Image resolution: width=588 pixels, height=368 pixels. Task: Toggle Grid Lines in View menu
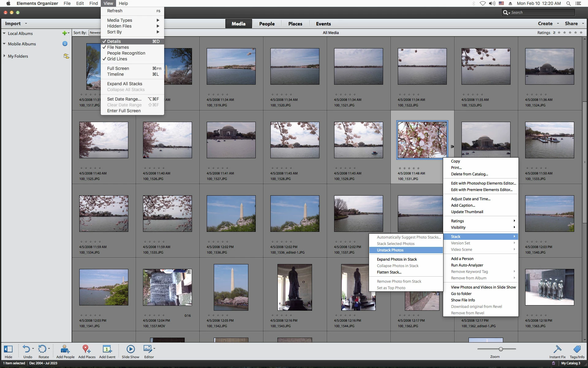[x=117, y=59]
